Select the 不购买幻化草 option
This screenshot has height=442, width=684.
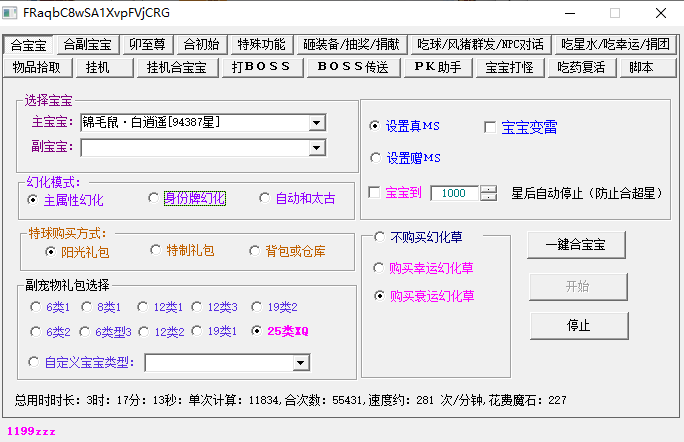pyautogui.click(x=379, y=237)
